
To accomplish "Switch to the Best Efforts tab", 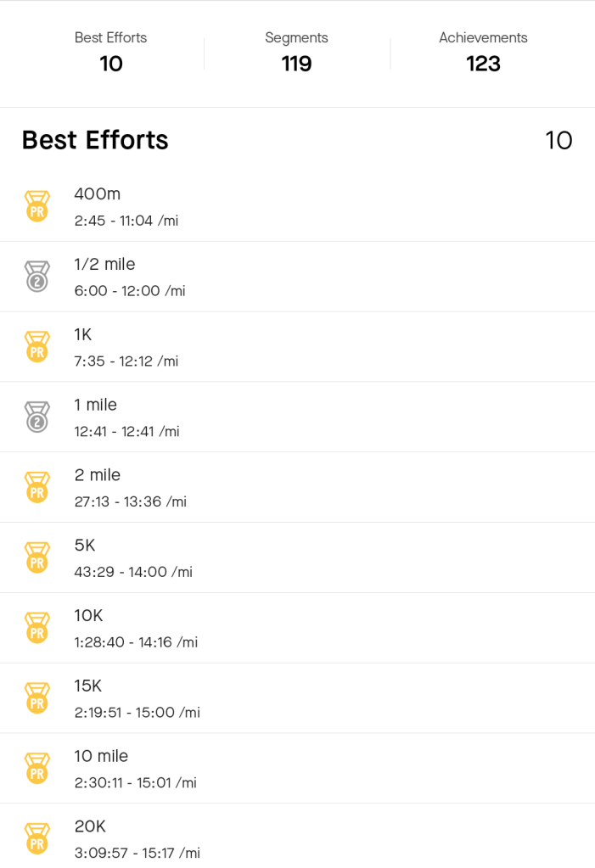I will [x=110, y=52].
